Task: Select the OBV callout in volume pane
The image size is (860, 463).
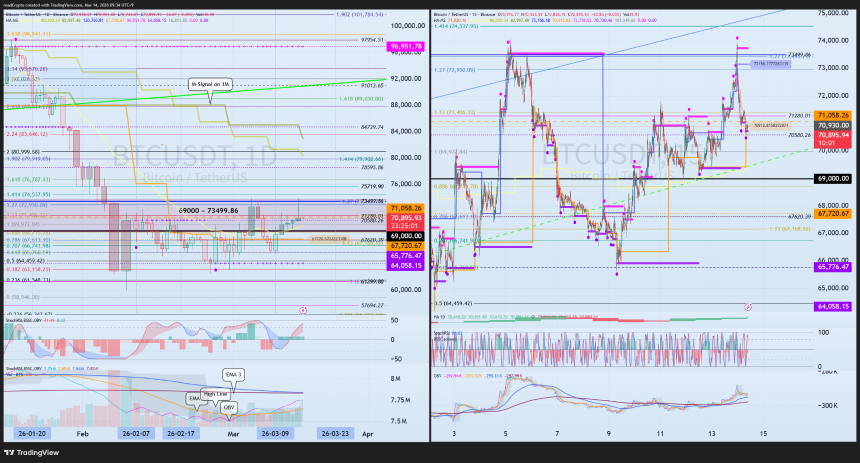Action: click(x=229, y=407)
